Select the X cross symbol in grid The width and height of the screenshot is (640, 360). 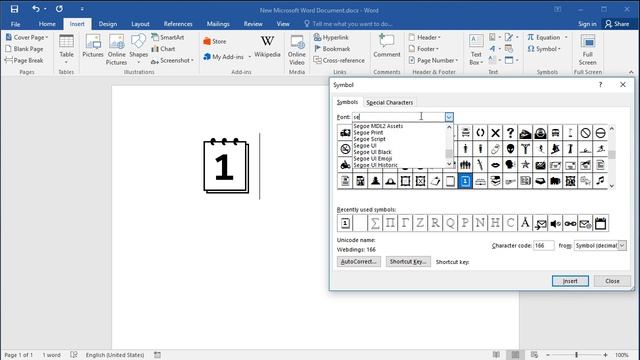pyautogui.click(x=495, y=133)
